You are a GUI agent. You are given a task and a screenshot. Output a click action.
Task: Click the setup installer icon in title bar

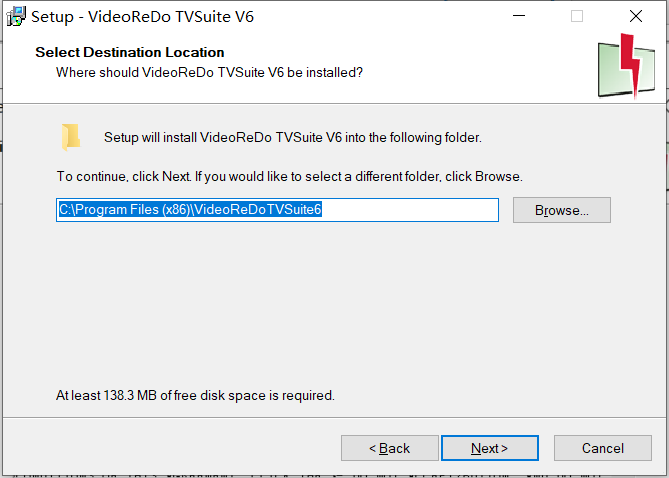(x=16, y=17)
